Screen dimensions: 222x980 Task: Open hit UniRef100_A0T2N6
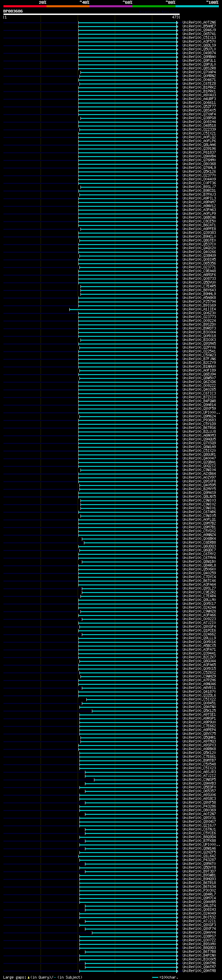tap(199, 23)
